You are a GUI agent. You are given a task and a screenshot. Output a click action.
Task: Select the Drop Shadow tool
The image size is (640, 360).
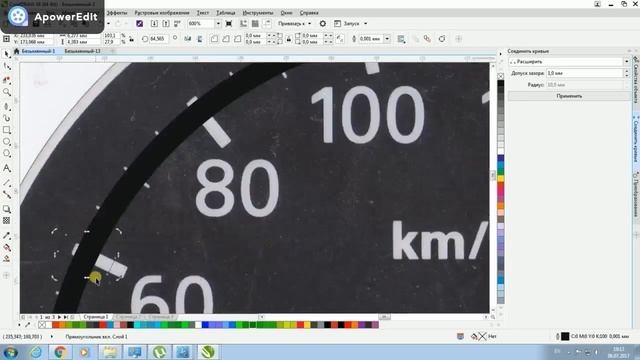pyautogui.click(x=7, y=209)
